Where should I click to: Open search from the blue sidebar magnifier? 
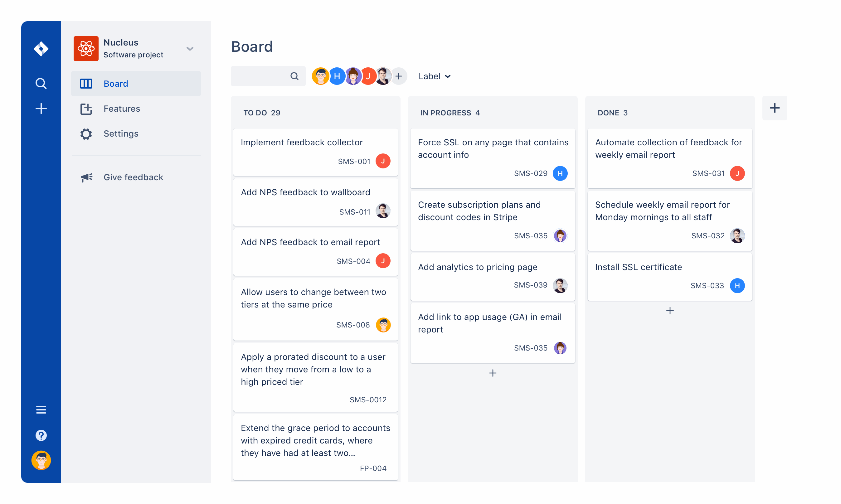click(x=41, y=83)
